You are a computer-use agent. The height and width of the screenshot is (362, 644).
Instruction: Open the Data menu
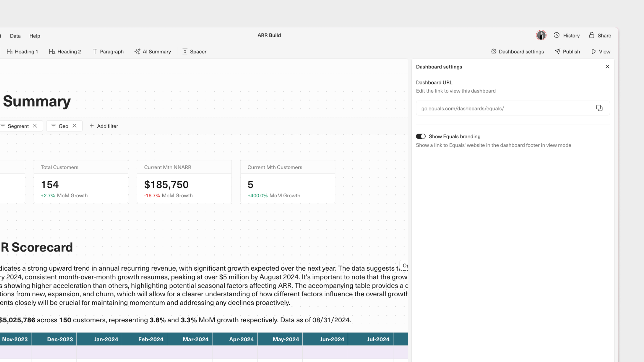pyautogui.click(x=15, y=36)
